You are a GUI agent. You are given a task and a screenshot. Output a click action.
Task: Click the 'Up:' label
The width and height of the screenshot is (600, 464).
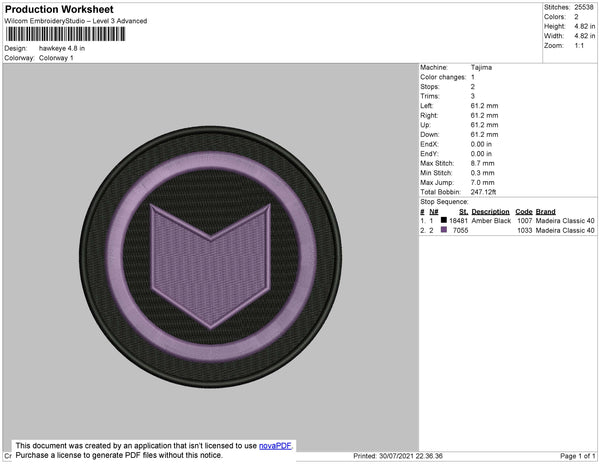pos(425,125)
